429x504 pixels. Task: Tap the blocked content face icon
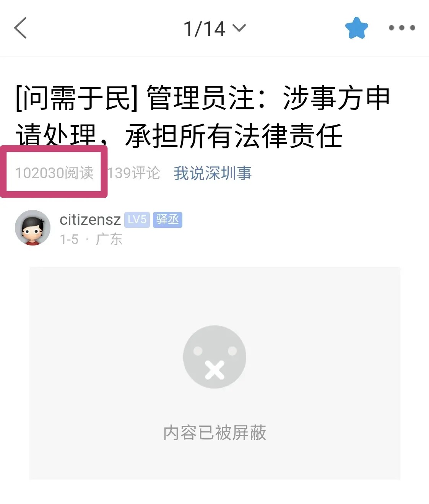click(214, 357)
